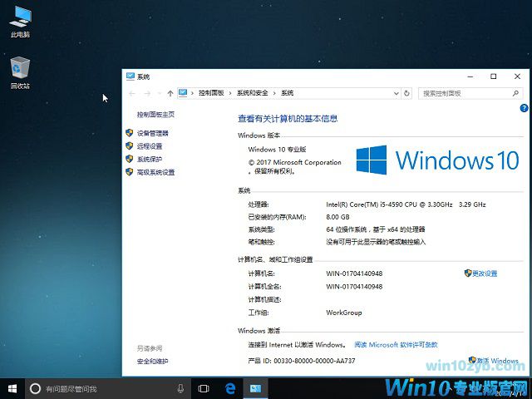Open 高级系统设置 link
The image size is (532, 399).
(x=155, y=172)
